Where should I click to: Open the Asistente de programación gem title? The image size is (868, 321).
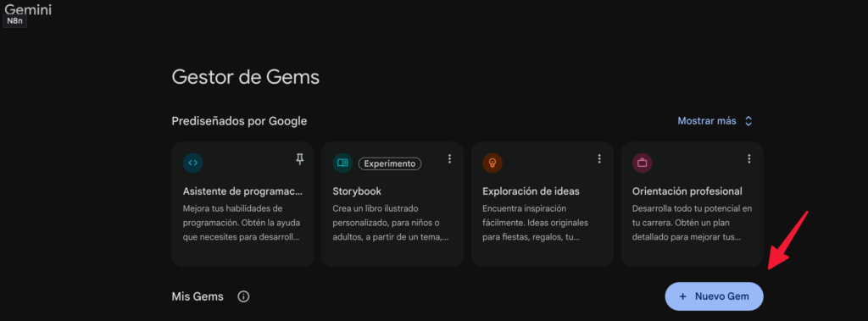tap(243, 191)
